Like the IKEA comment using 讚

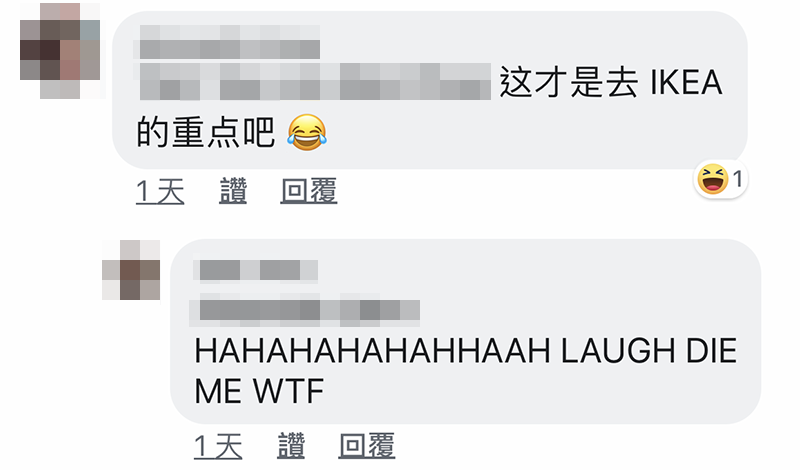(233, 191)
